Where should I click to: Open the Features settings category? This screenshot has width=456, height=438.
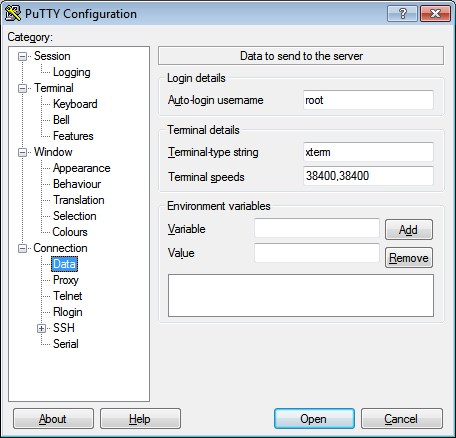[x=73, y=136]
